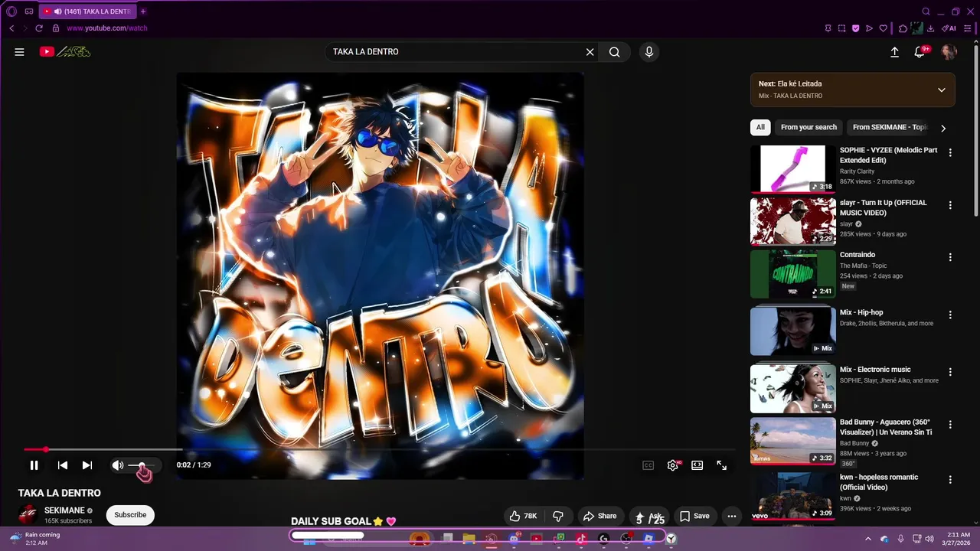
Task: Open slayr - Turn It Up title
Action: (x=884, y=207)
